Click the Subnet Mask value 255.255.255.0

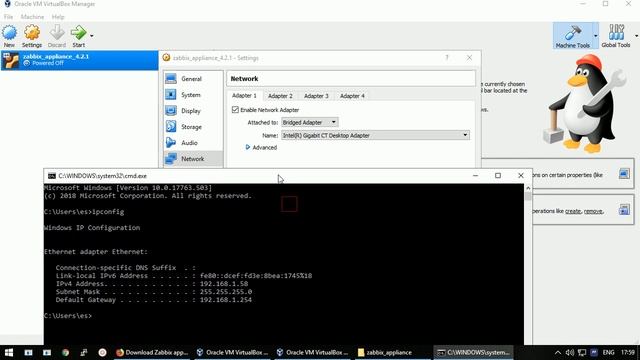226,292
